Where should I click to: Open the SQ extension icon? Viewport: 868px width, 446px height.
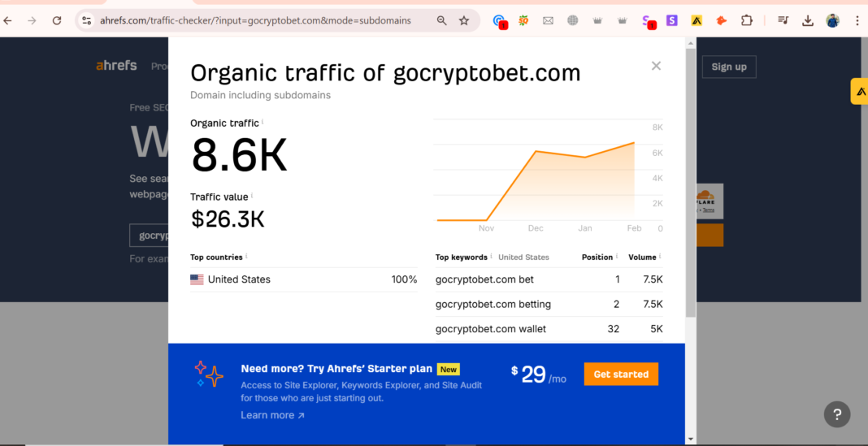point(523,20)
